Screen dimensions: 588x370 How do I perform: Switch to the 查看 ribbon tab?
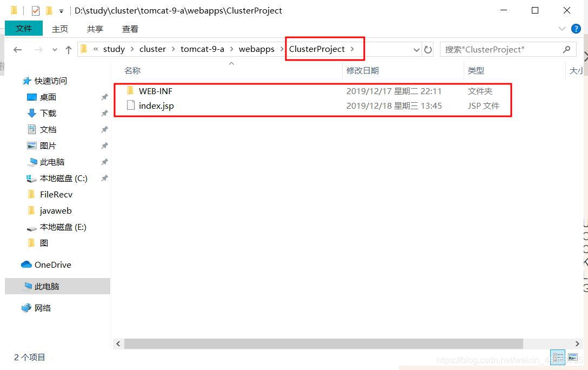(130, 29)
